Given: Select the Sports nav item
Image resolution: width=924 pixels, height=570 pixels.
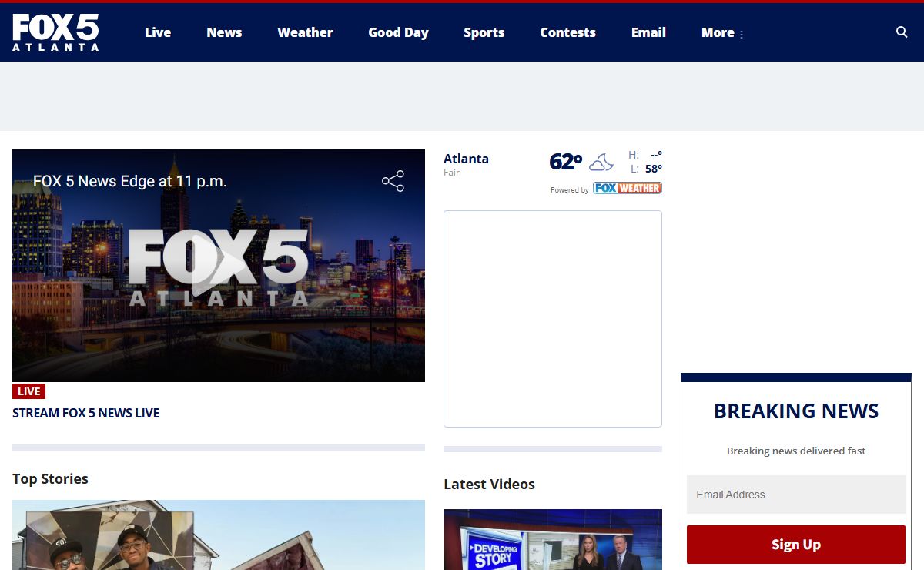Looking at the screenshot, I should pos(484,32).
